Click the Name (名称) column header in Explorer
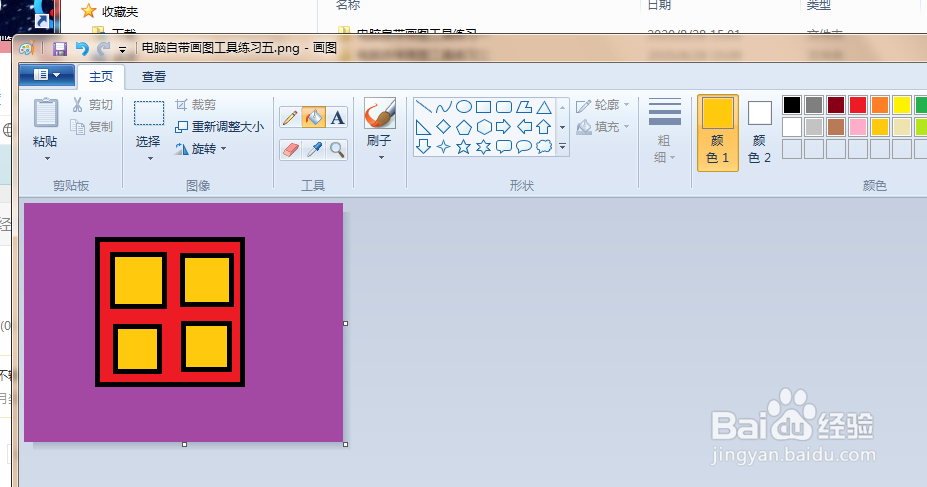The height and width of the screenshot is (487, 927). pyautogui.click(x=348, y=5)
